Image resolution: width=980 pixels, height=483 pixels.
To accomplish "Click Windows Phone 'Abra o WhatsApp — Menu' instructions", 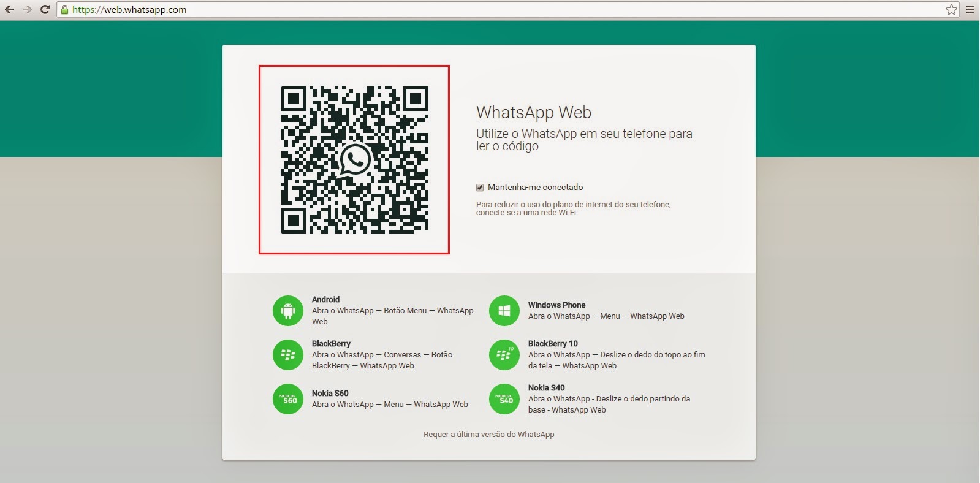I will tap(606, 316).
